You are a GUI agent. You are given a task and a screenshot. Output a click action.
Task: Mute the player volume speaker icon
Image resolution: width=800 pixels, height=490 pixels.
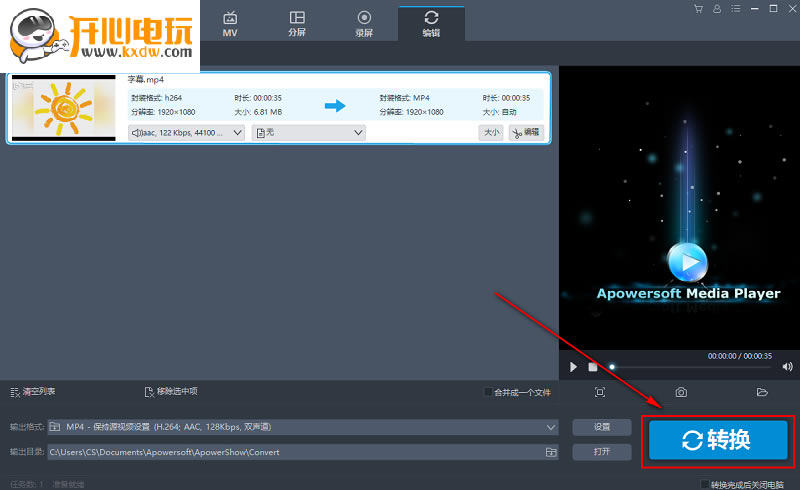787,367
